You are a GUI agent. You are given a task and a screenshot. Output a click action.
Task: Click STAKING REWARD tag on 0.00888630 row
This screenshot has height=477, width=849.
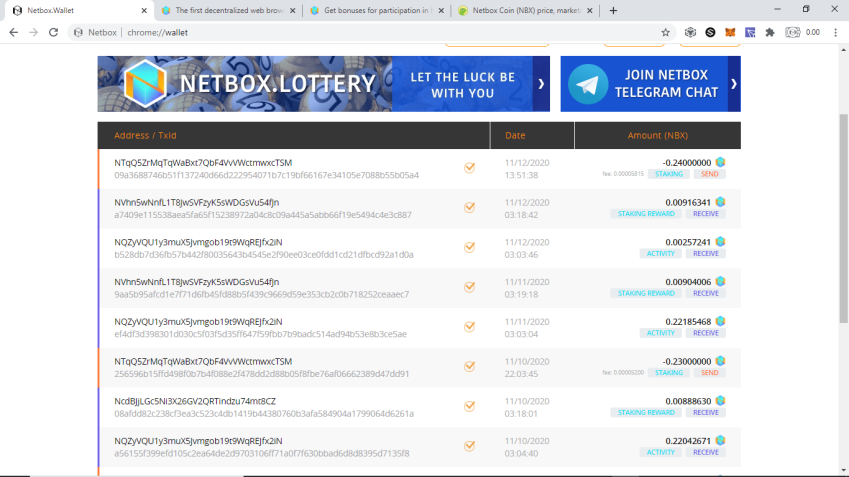coord(646,413)
